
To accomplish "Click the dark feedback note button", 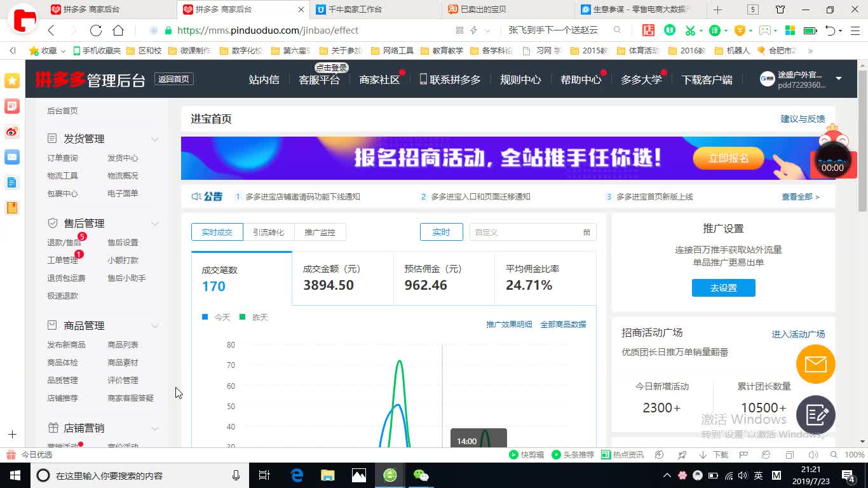I will tap(816, 415).
